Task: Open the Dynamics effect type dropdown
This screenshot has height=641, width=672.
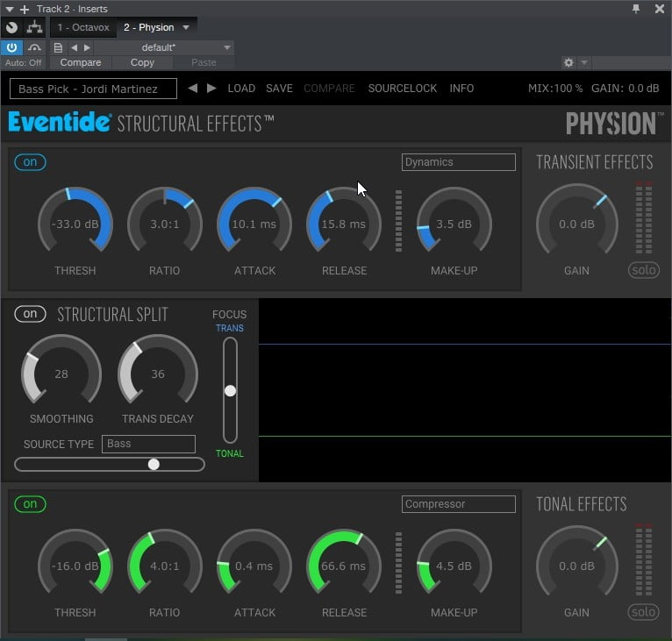Action: point(458,162)
